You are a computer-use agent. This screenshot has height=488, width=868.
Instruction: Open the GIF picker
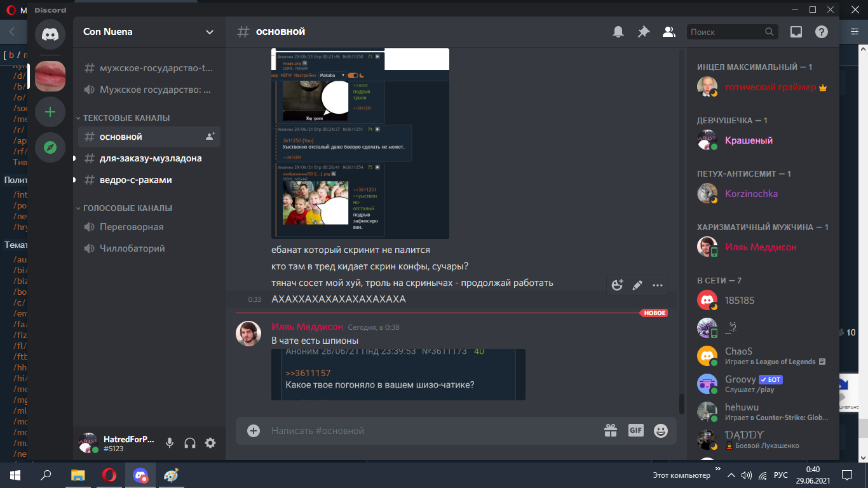click(x=636, y=431)
